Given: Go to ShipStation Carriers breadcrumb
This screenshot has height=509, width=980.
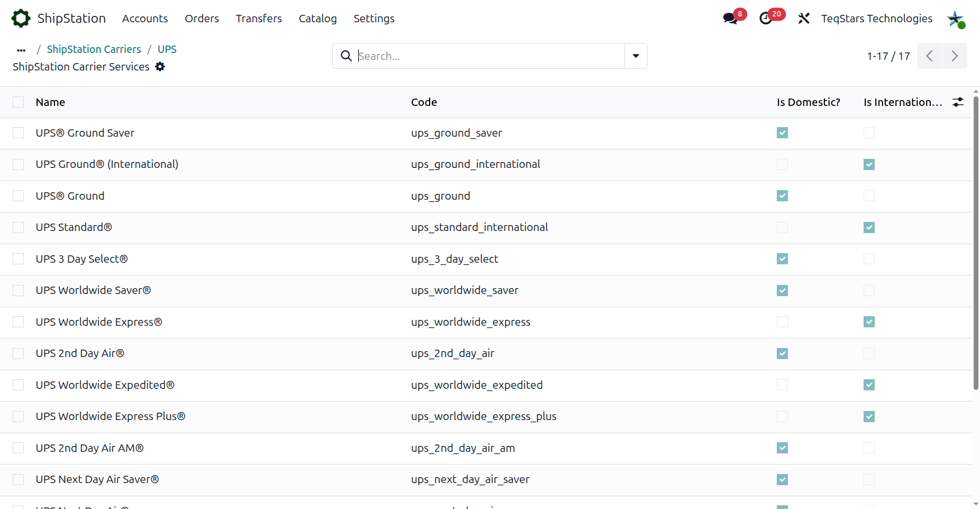Looking at the screenshot, I should pyautogui.click(x=94, y=49).
